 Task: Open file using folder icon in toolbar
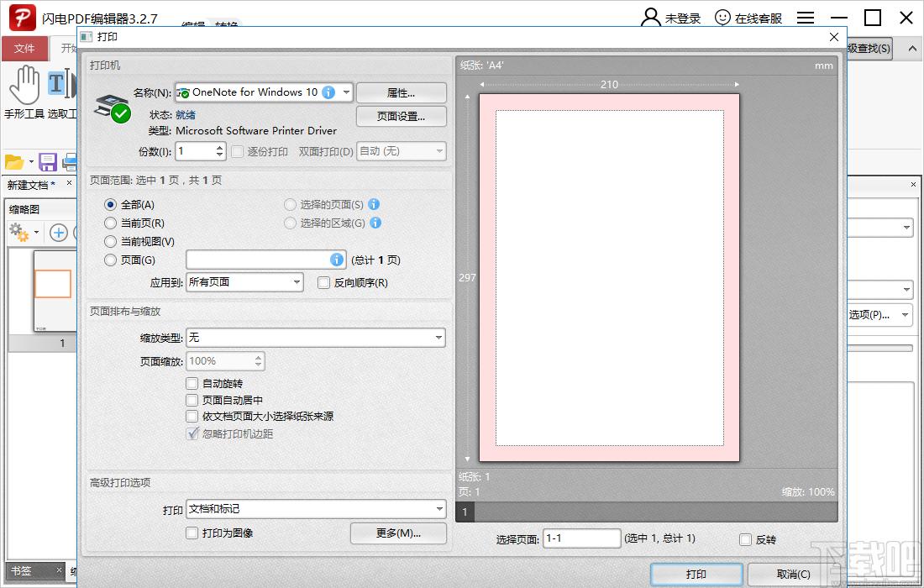click(13, 161)
